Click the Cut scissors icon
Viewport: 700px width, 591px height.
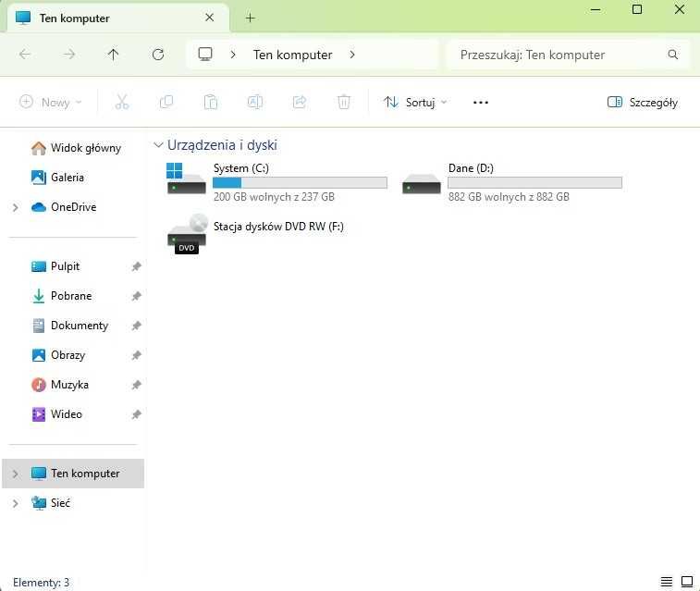(x=121, y=103)
